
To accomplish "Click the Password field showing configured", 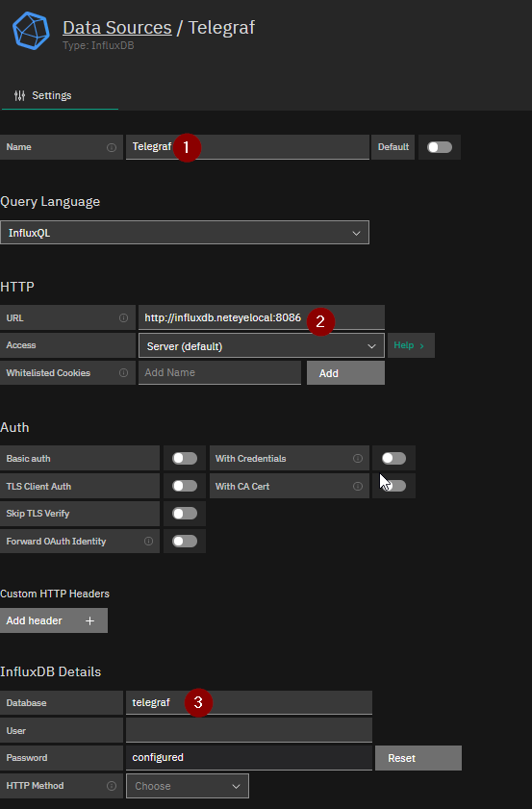I will pyautogui.click(x=249, y=757).
